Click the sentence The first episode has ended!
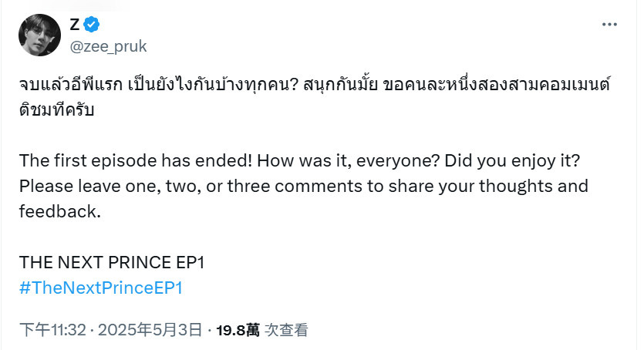 coord(136,161)
